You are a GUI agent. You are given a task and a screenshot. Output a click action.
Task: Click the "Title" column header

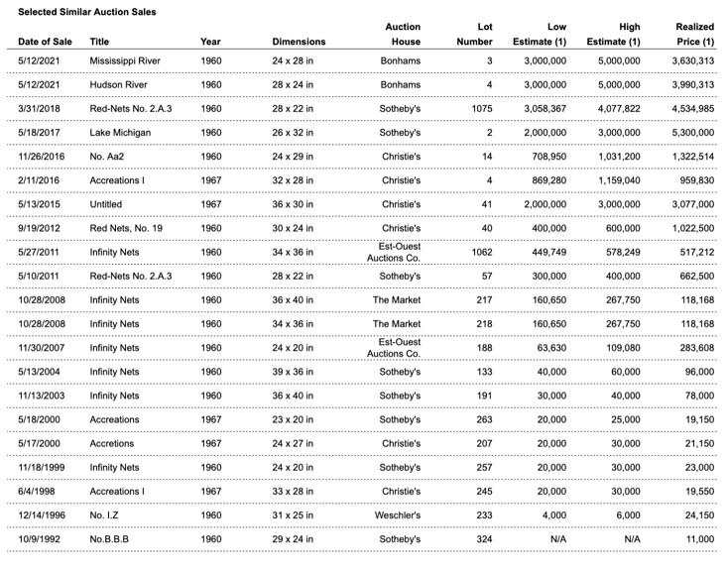tap(99, 42)
